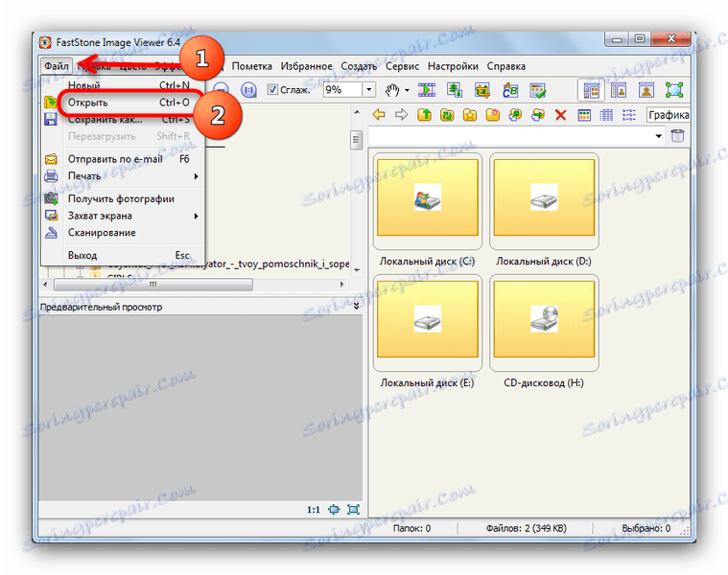Open the zoom percentage dropdown arrow
The width and height of the screenshot is (728, 575).
(x=368, y=89)
